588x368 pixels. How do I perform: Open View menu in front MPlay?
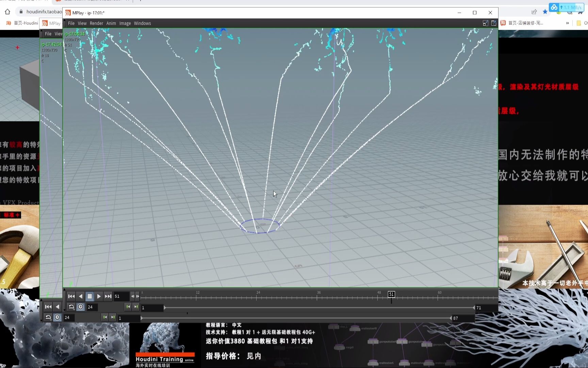82,23
